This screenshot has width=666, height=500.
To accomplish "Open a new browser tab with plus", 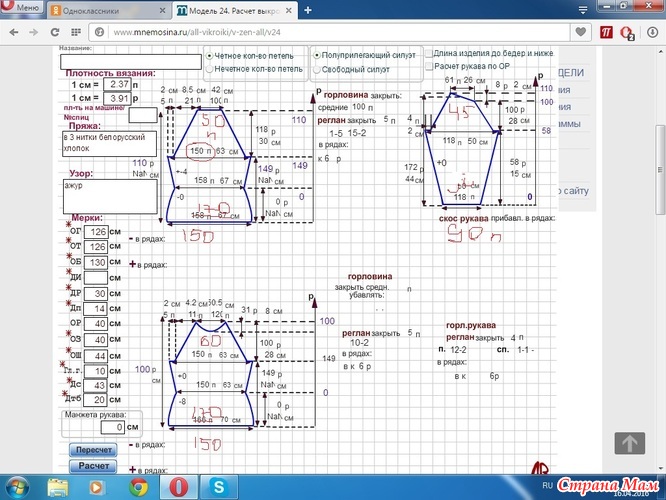I will [x=309, y=10].
